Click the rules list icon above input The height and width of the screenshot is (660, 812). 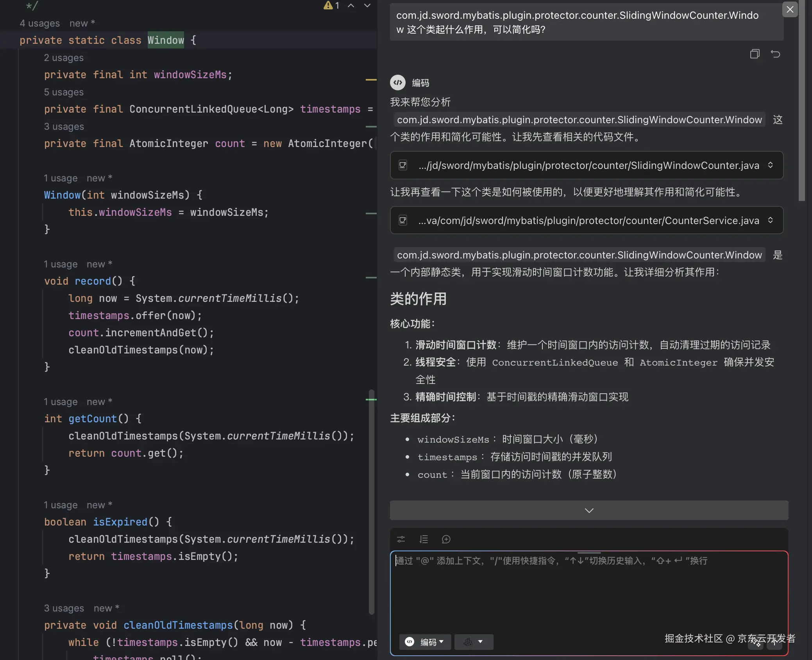[x=424, y=540]
